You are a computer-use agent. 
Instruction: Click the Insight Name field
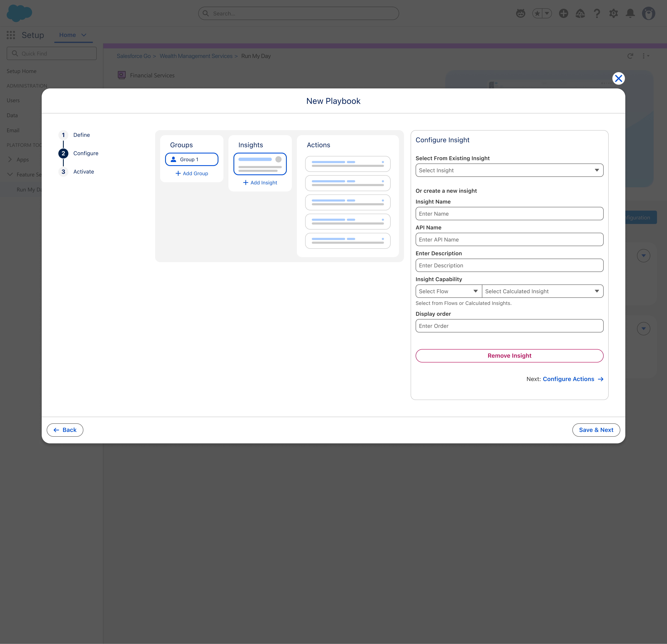pos(509,214)
